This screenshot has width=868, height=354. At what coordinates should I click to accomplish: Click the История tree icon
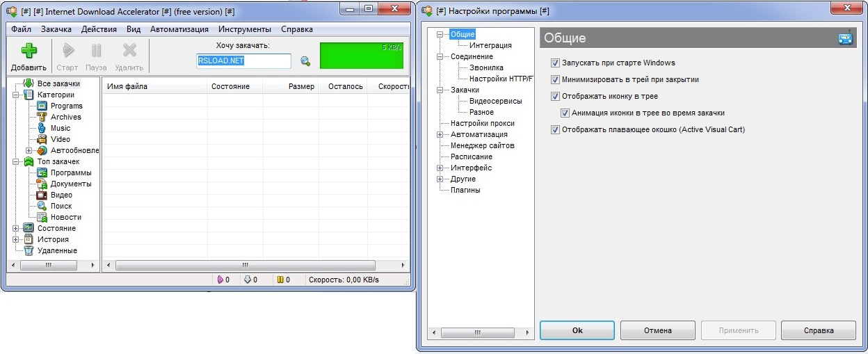[29, 239]
